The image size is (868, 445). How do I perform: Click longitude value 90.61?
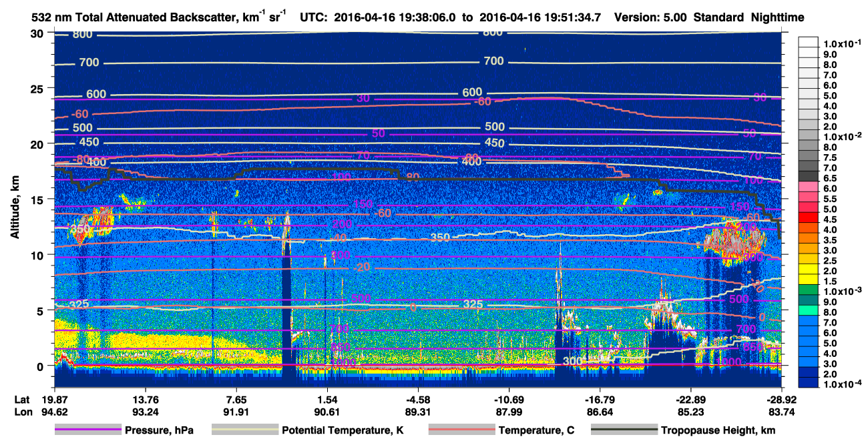point(327,412)
